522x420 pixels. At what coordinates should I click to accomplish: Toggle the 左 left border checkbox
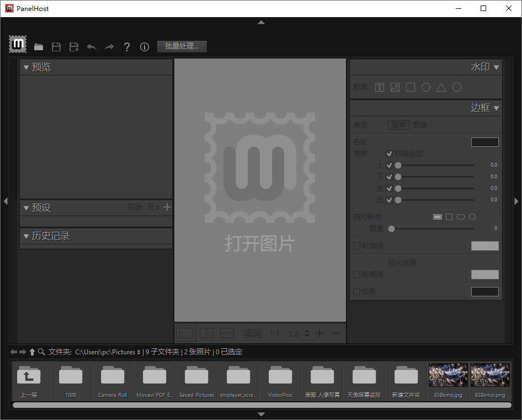click(x=389, y=189)
